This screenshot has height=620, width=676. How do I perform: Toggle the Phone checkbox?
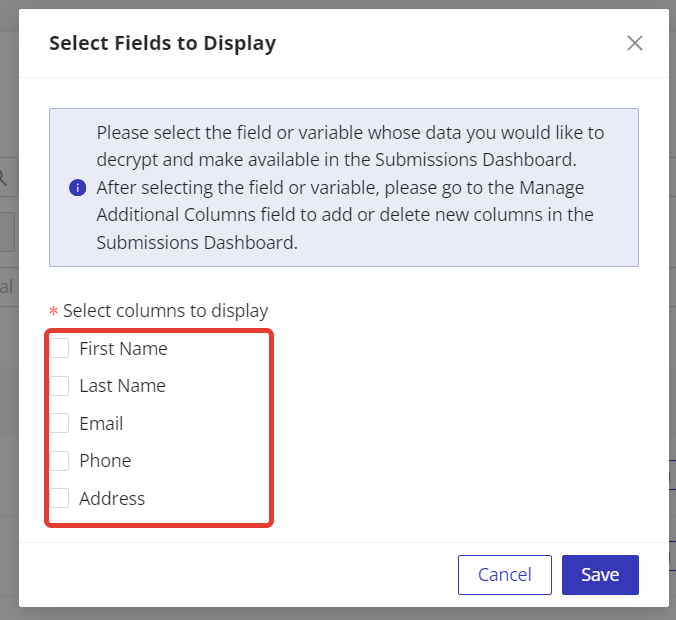[60, 461]
